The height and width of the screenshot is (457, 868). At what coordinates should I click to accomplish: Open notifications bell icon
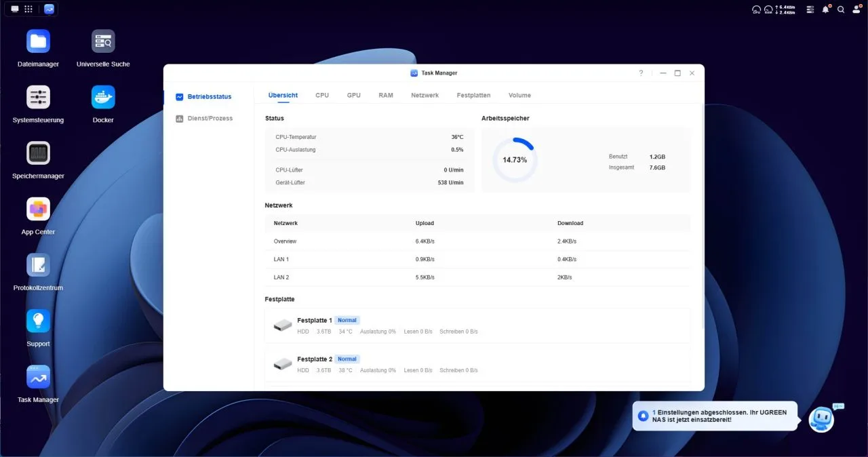pos(826,9)
